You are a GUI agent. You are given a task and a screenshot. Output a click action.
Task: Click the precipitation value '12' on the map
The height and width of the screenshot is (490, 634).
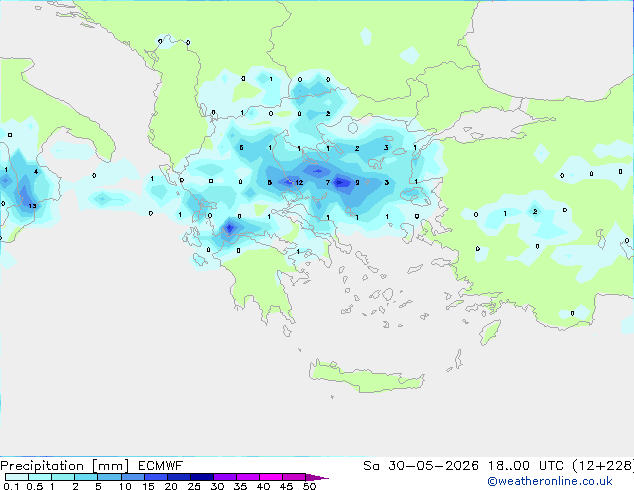[299, 183]
